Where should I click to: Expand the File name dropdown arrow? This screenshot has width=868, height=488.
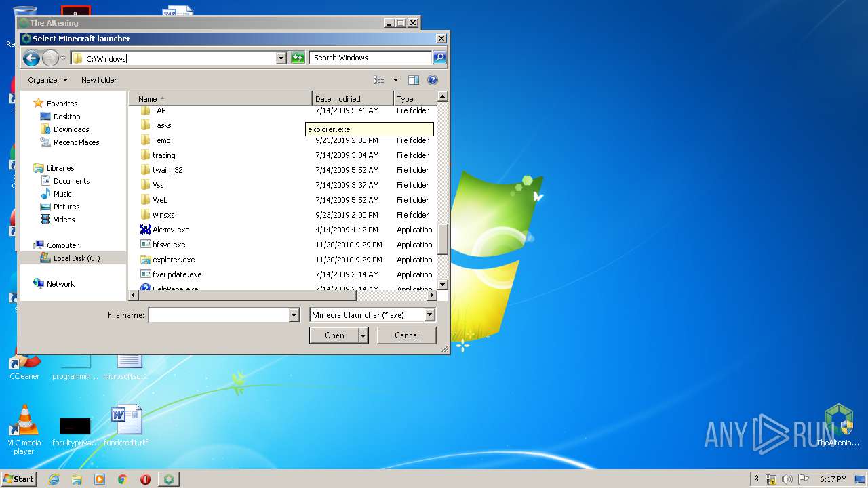(x=294, y=315)
